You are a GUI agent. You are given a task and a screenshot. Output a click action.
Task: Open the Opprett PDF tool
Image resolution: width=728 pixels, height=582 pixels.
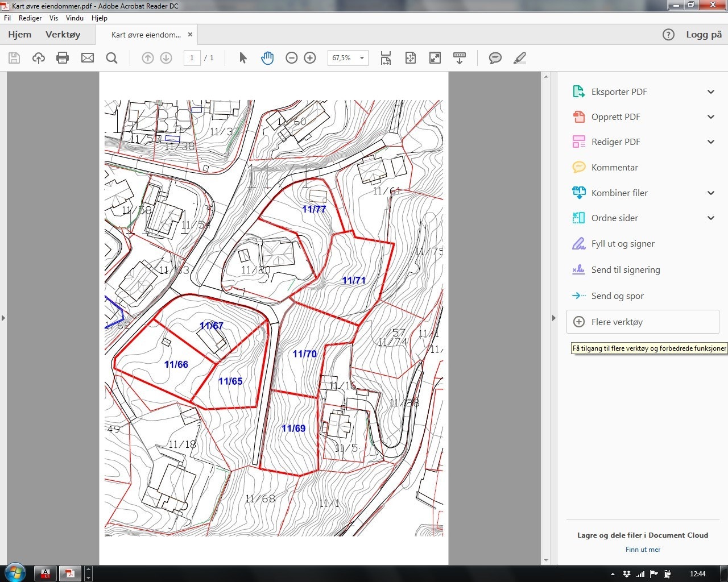[615, 117]
